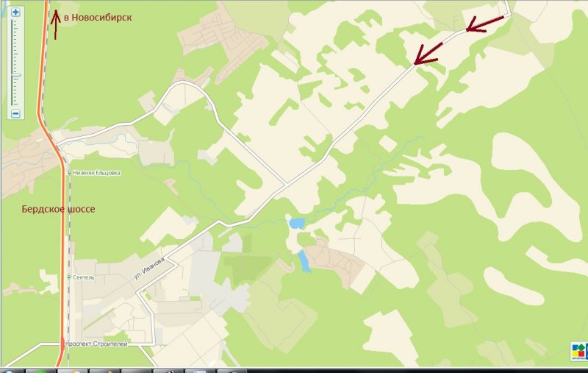Zoom out with the minus button
This screenshot has height=373, width=588.
pos(15,113)
